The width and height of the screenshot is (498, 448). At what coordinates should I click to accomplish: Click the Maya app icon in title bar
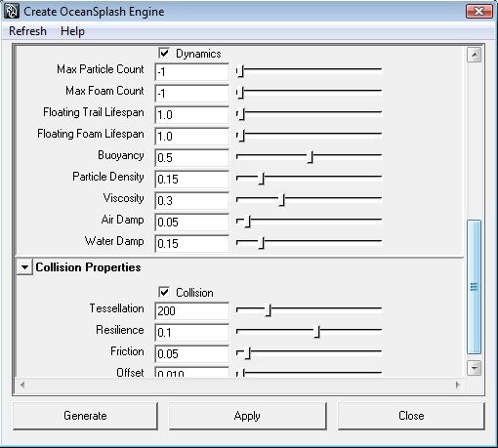(12, 11)
